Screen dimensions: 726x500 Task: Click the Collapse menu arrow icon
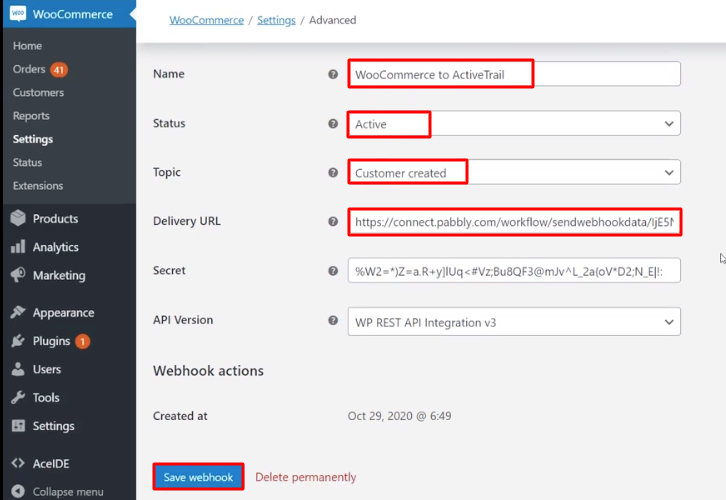pyautogui.click(x=18, y=491)
